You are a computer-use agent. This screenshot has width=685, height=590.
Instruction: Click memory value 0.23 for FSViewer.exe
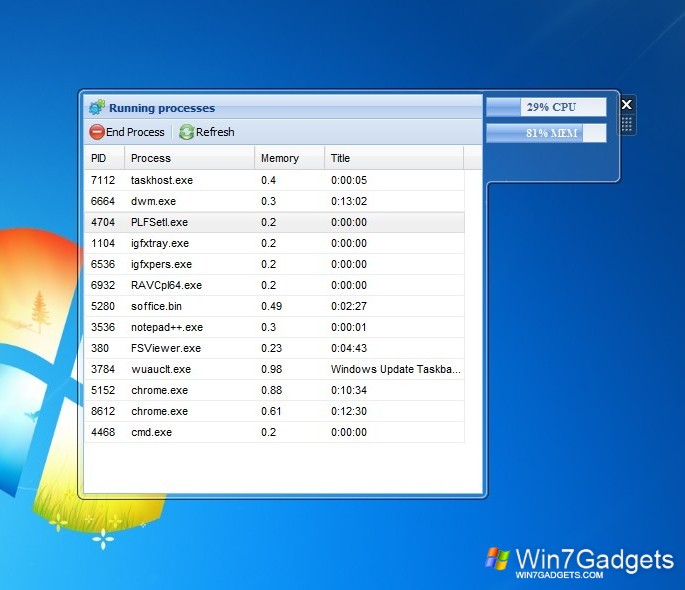click(x=271, y=348)
